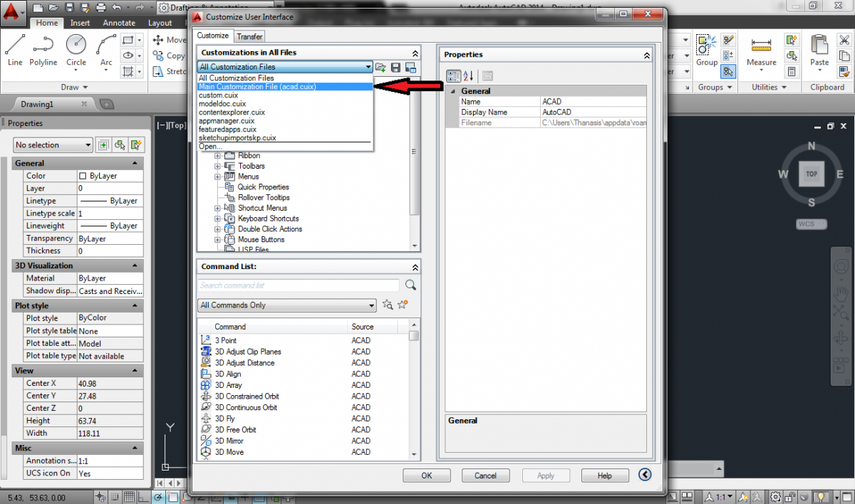Viewport: 855px width, 504px height.
Task: Select the Line tool in the ribbon
Action: point(15,50)
